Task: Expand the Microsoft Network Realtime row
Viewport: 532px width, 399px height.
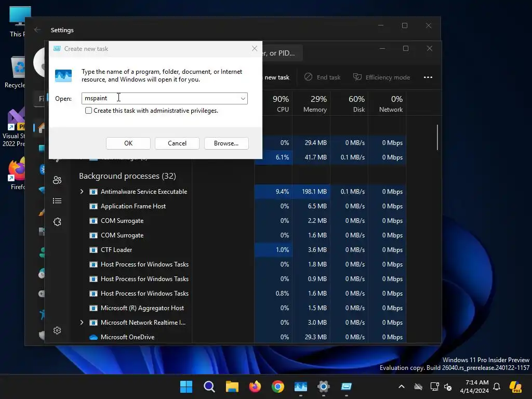Action: pos(82,323)
